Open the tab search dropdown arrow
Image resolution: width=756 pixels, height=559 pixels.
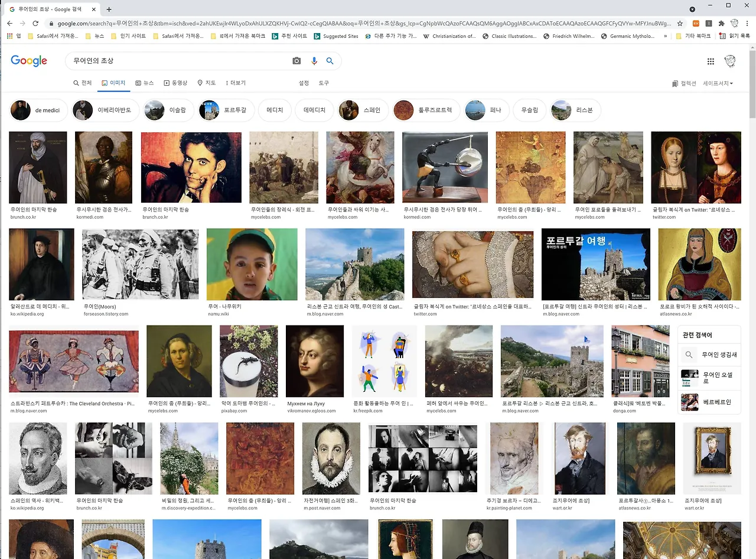point(692,9)
